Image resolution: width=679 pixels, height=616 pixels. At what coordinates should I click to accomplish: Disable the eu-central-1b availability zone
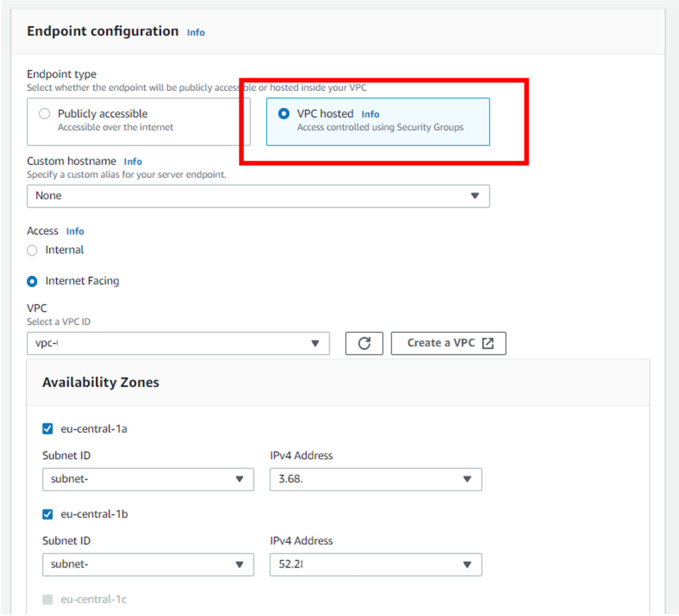(x=47, y=513)
